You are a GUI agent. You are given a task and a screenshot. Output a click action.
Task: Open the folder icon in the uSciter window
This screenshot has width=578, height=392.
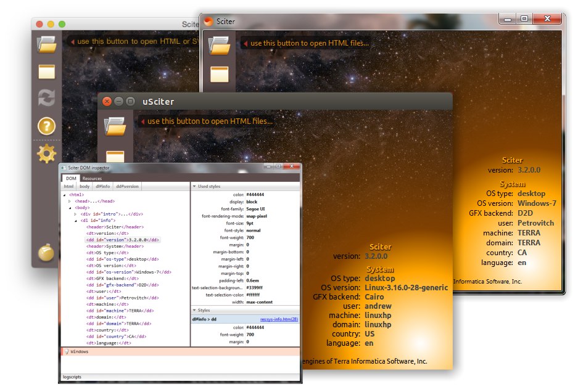[115, 126]
